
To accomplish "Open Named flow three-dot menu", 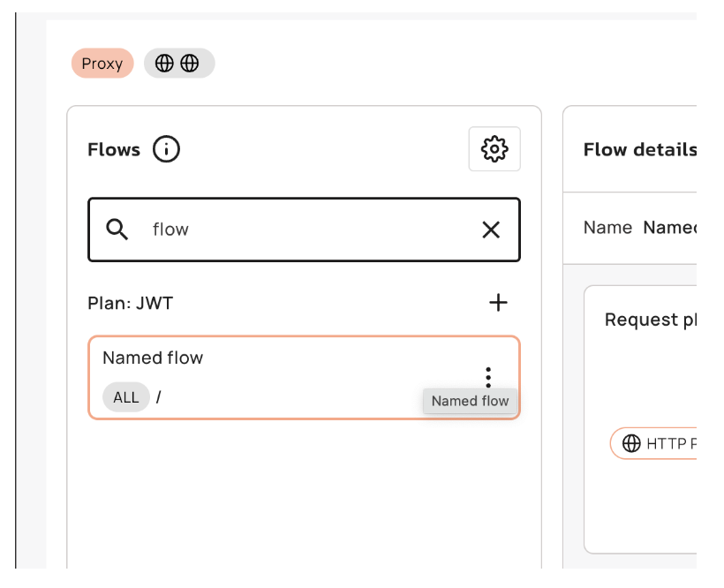I will click(488, 377).
